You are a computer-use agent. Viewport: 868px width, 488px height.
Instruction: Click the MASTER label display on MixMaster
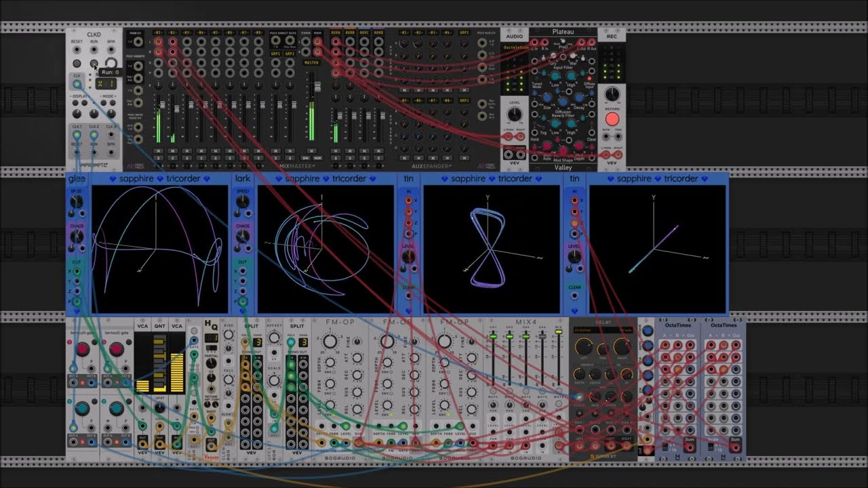(x=311, y=62)
